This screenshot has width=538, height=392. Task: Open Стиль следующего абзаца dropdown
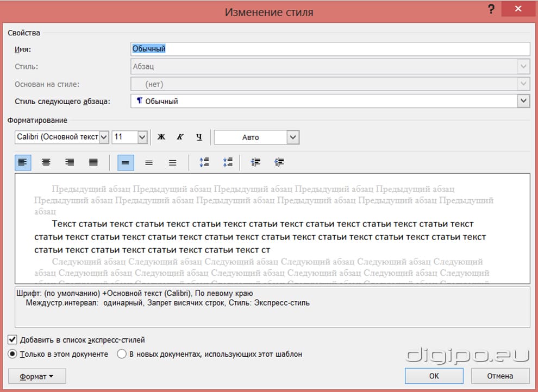click(x=523, y=101)
